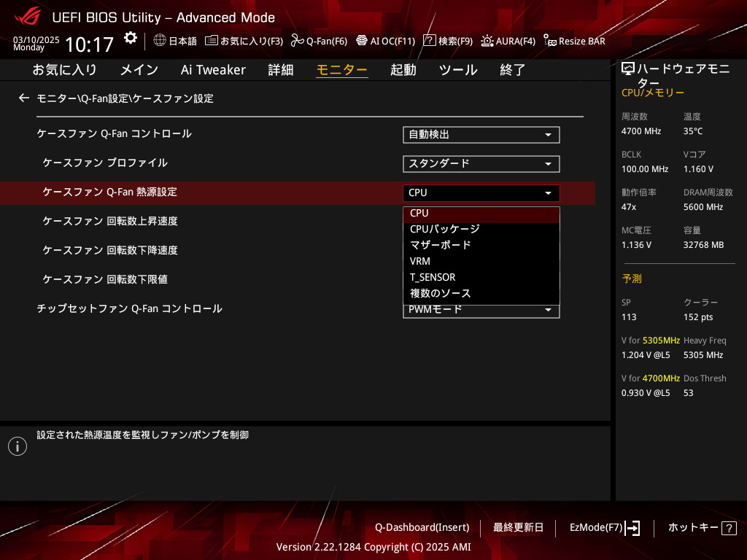Click ケースファン 回転数下降速度 row

110,251
